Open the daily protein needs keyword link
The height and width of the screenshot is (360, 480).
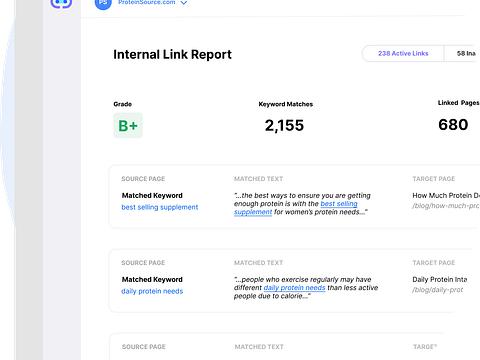(x=152, y=291)
